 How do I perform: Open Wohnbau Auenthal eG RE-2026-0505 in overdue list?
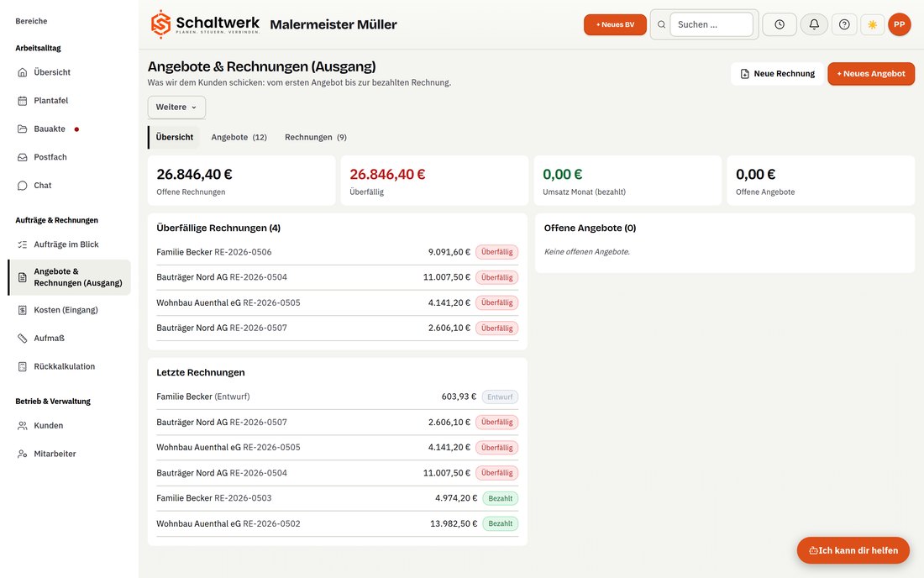coord(337,302)
